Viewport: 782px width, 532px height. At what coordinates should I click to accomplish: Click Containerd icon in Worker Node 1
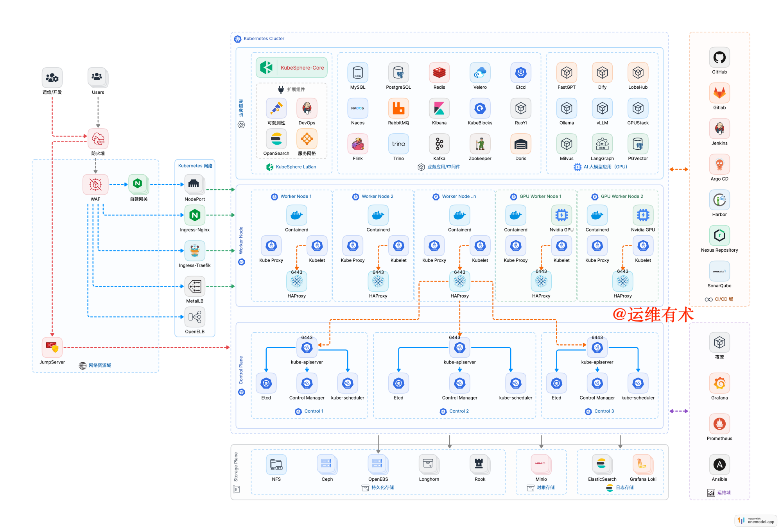296,215
